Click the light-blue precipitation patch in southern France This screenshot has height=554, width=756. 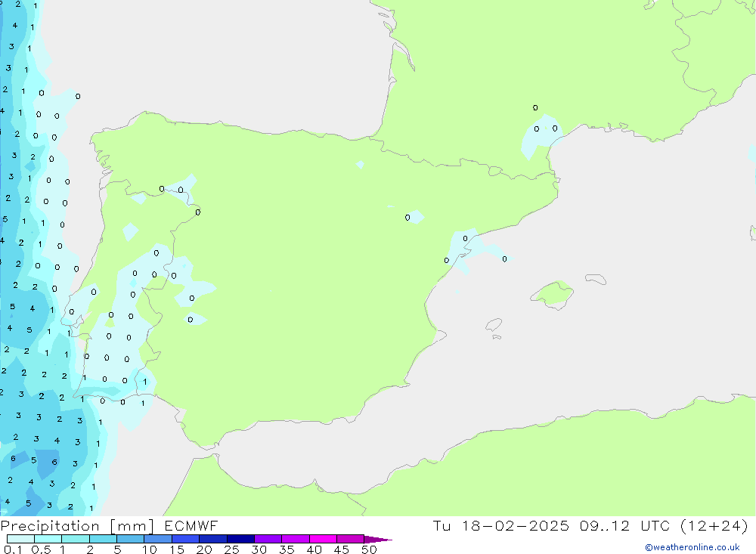coord(541,136)
